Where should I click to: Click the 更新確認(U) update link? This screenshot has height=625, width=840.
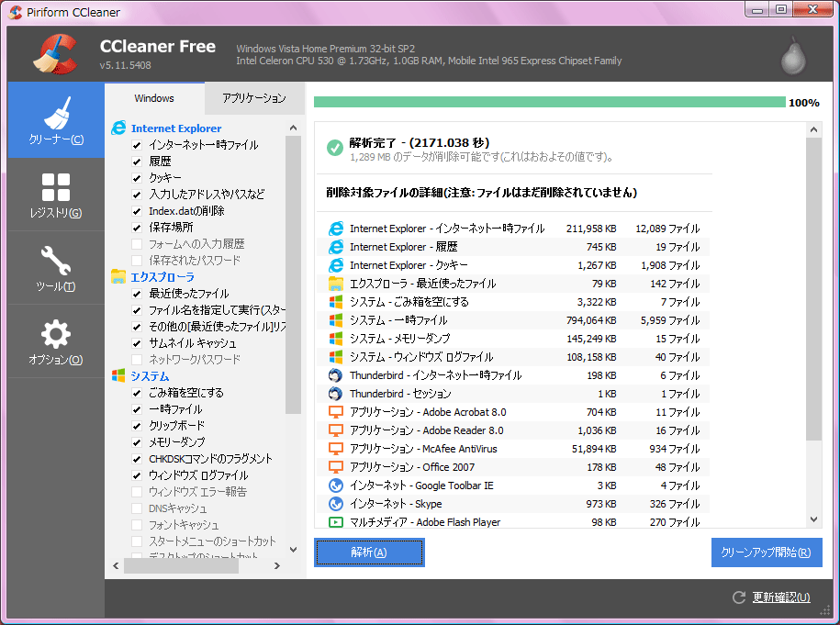pyautogui.click(x=781, y=597)
